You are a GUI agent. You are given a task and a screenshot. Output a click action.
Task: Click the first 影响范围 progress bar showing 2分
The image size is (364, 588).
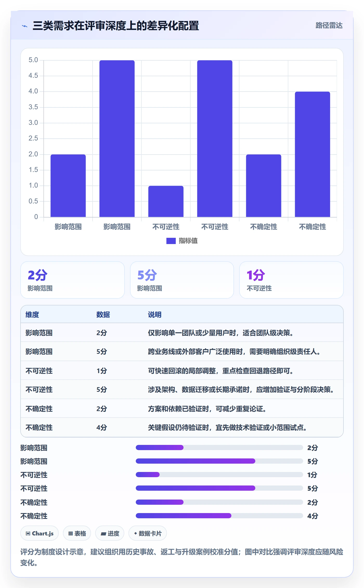219,448
